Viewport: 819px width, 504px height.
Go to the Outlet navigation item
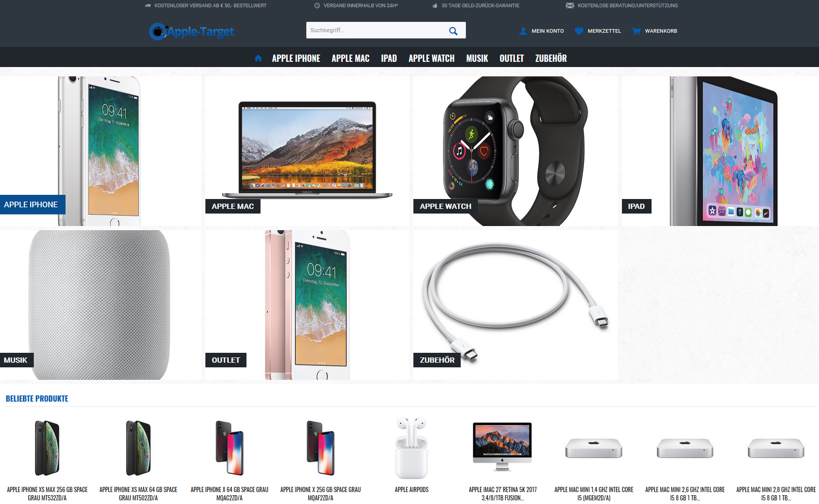(512, 59)
